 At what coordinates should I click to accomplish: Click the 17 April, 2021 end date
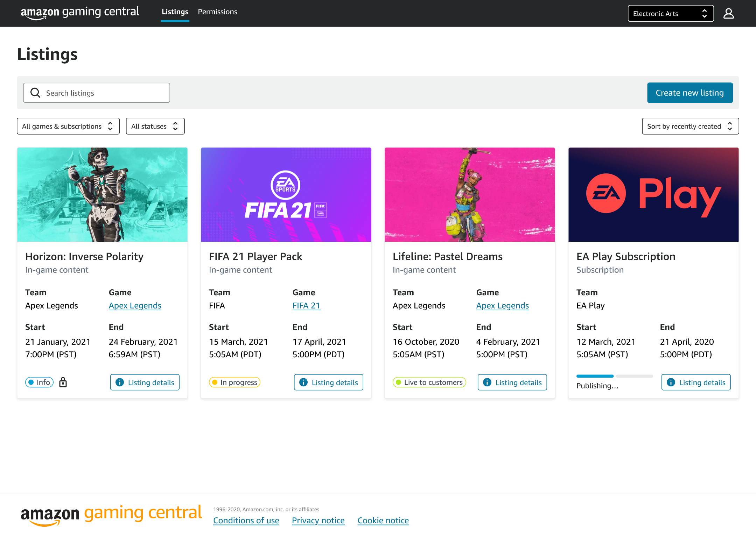pos(319,342)
